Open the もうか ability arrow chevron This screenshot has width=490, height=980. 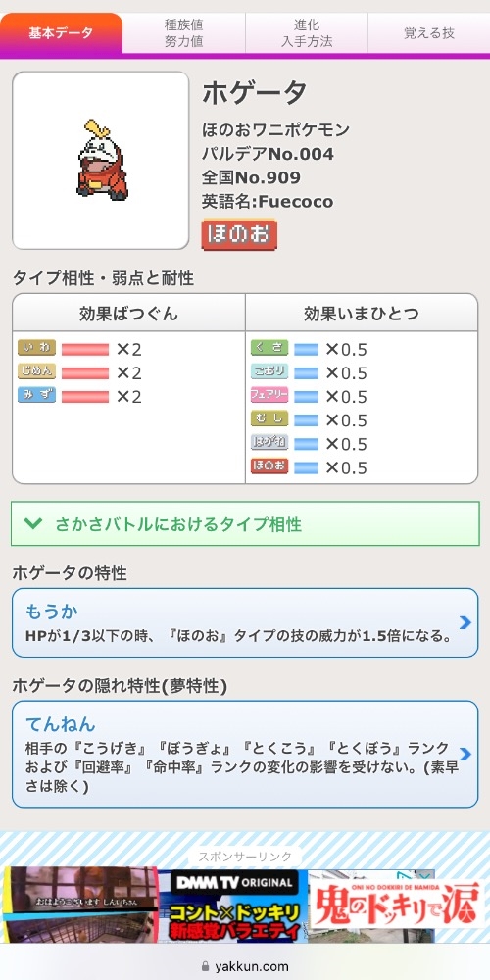click(465, 622)
